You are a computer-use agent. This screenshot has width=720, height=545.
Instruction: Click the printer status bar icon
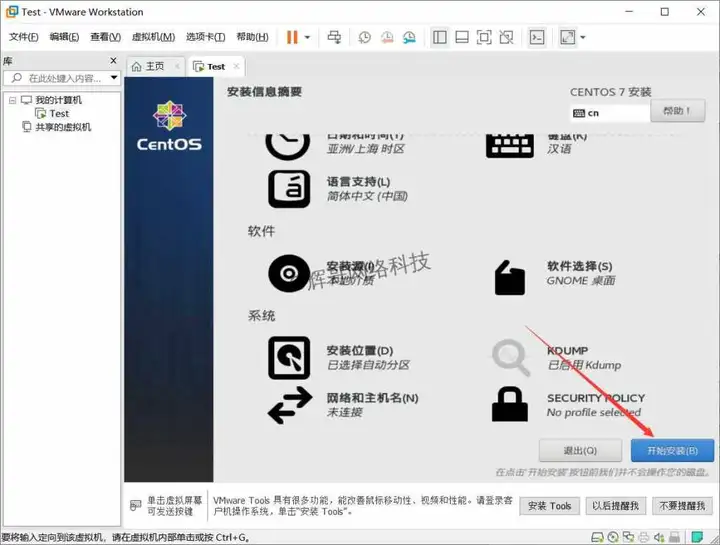click(x=644, y=537)
